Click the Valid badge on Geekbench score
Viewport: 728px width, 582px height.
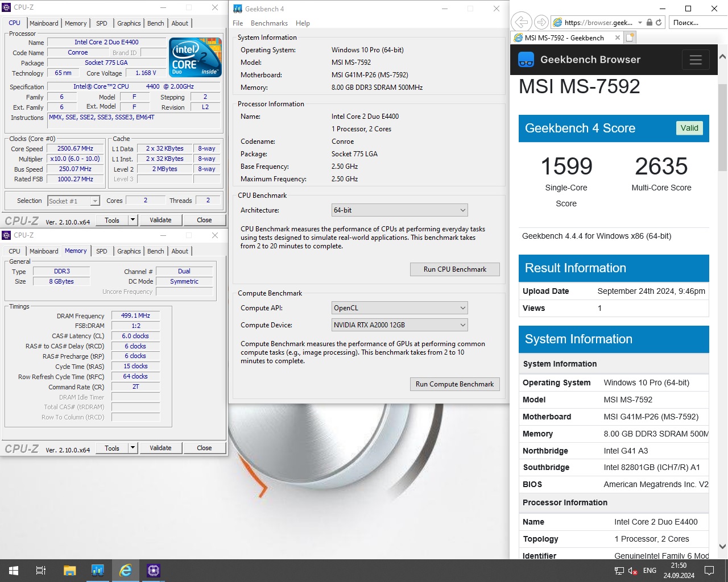pyautogui.click(x=689, y=128)
